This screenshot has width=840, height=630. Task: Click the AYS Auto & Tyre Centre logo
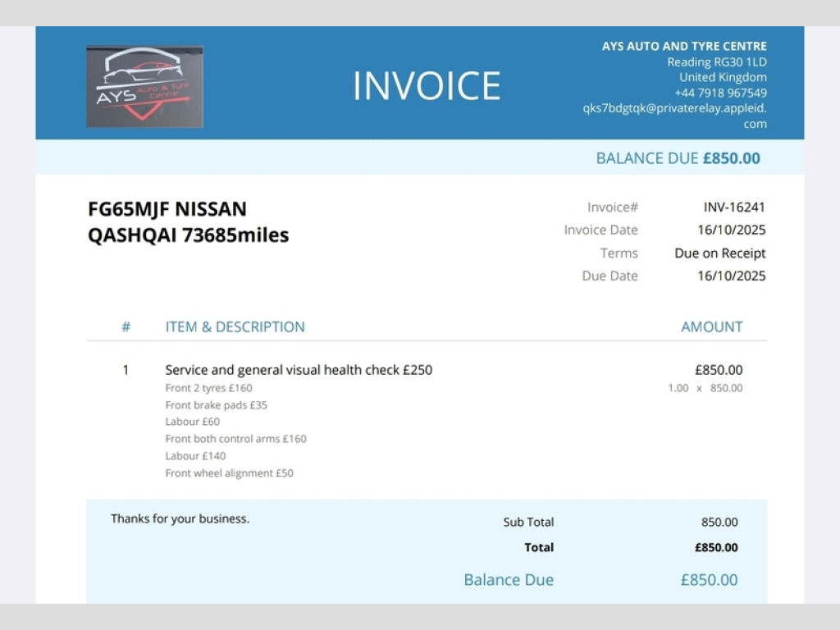[x=144, y=86]
